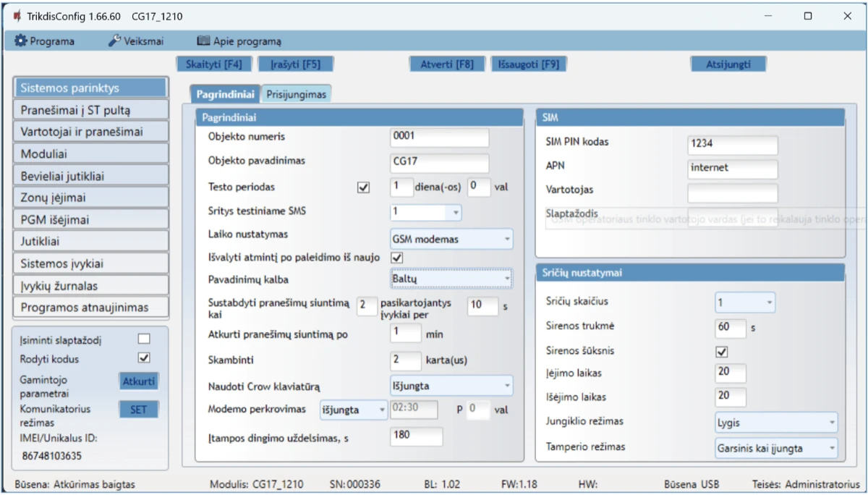
Task: Uncheck Išvalyti atmintį po paleidimo iš naujo
Action: coord(396,257)
